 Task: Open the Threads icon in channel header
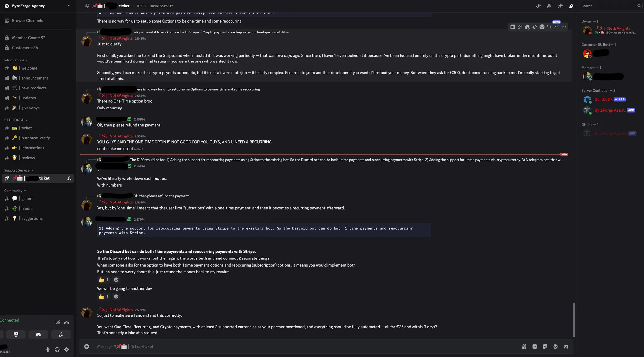click(x=538, y=6)
